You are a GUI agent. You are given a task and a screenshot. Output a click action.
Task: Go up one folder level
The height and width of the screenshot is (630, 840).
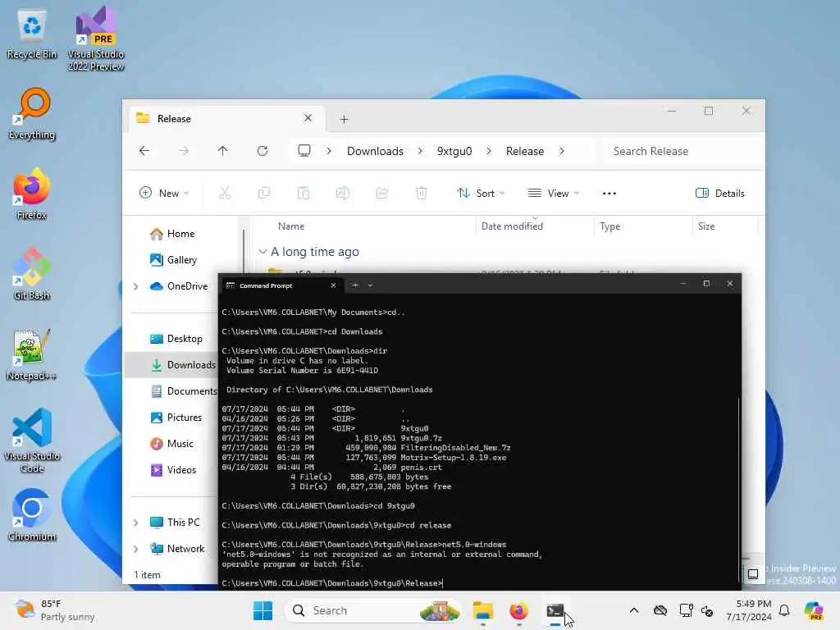point(223,151)
